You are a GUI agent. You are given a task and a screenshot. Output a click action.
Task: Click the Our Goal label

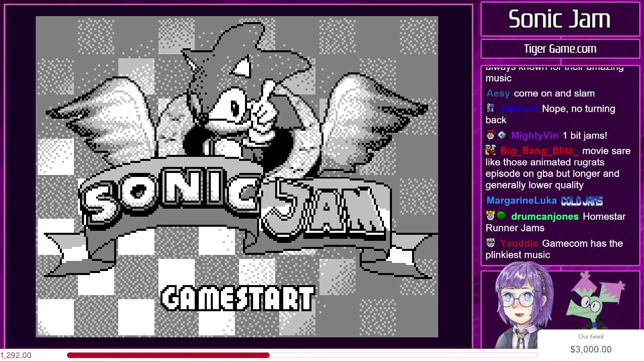(x=591, y=336)
